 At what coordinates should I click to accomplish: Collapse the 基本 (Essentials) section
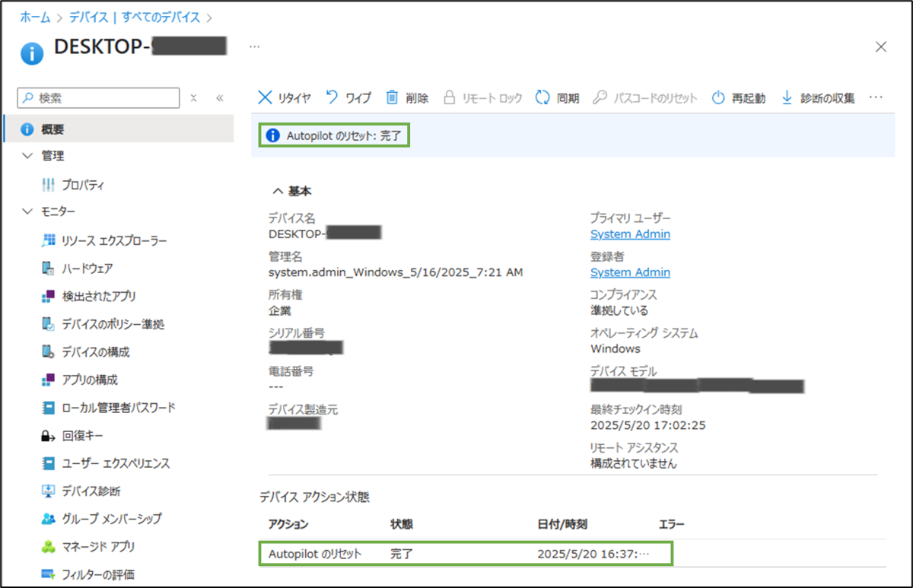pos(277,191)
